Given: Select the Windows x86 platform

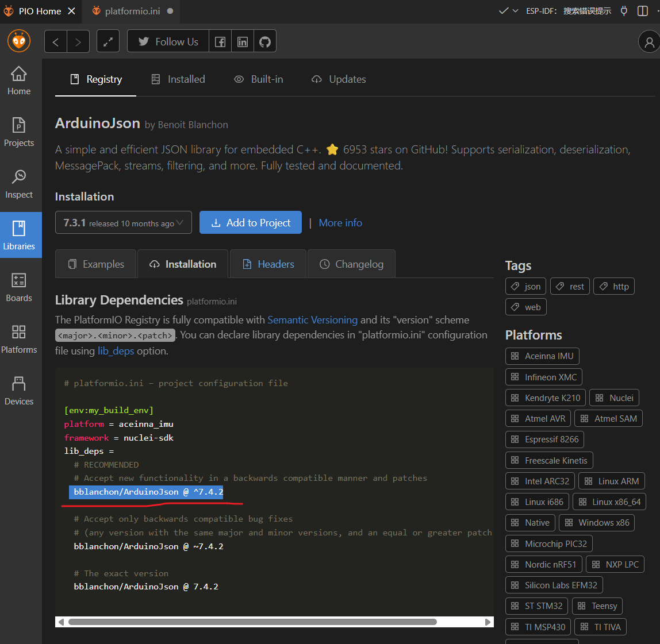Looking at the screenshot, I should coord(597,523).
